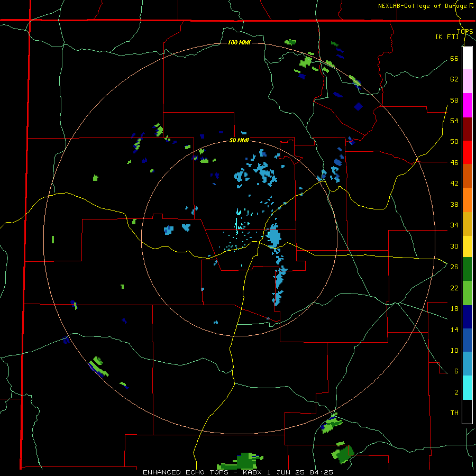Click the '22' legend value
476x476 pixels.
point(454,288)
